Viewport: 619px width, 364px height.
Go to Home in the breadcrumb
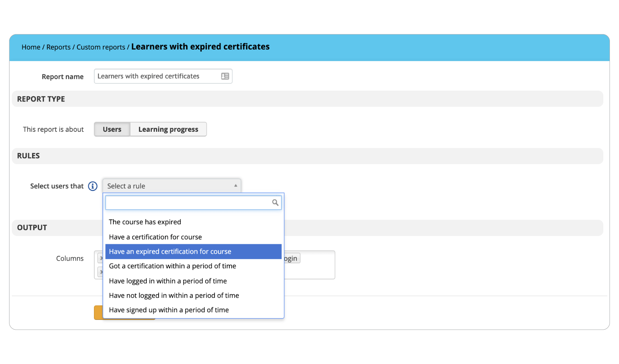(x=31, y=47)
